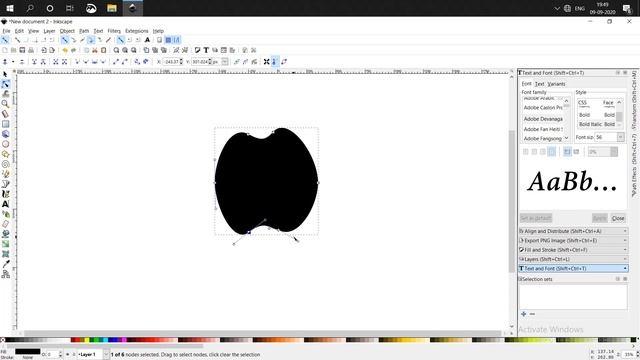Viewport: 640px width, 360px height.
Task: Open the File menu
Action: click(7, 31)
